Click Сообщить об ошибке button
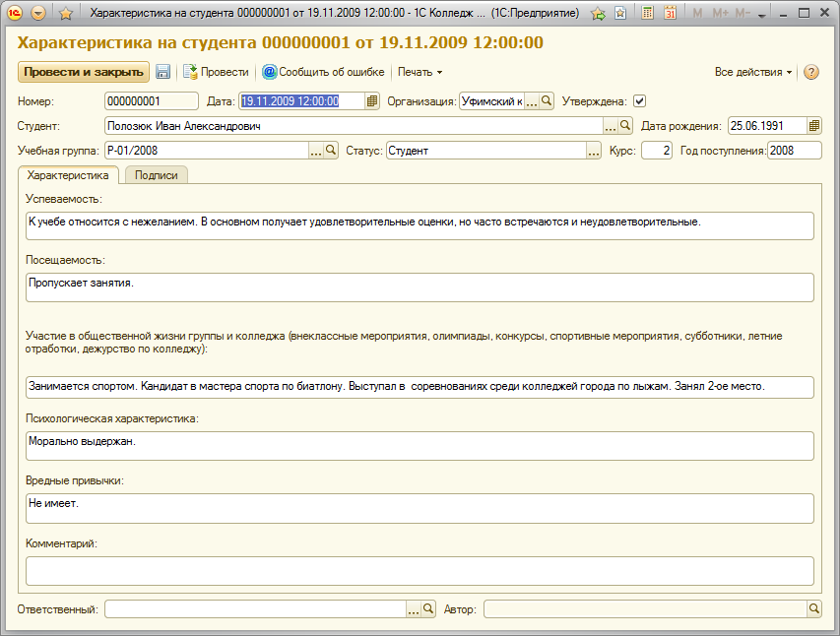The image size is (840, 636). pyautogui.click(x=324, y=72)
